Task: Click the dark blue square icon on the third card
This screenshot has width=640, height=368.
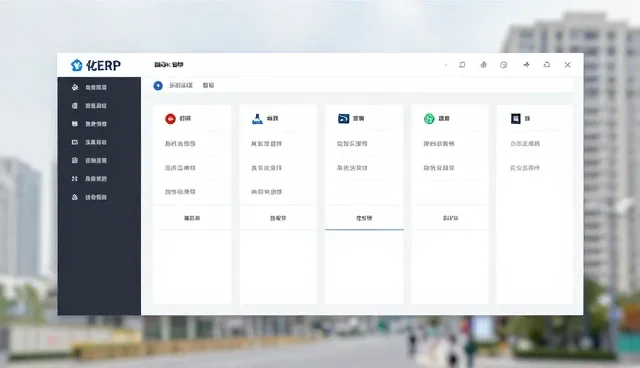Action: pyautogui.click(x=344, y=119)
